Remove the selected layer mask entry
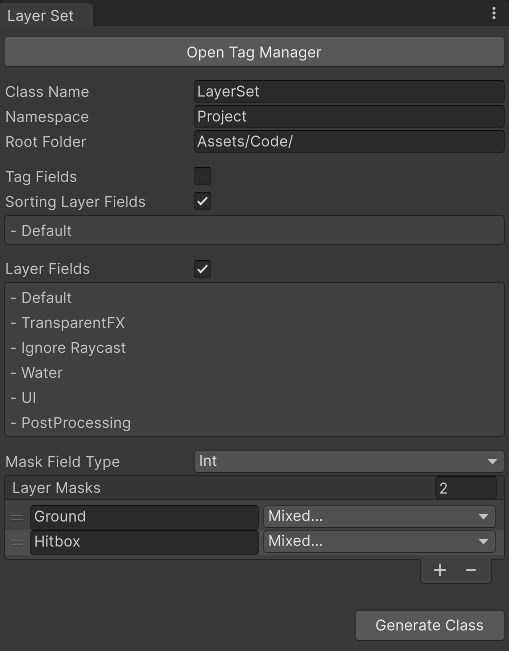Viewport: 509px width, 651px height. point(471,570)
